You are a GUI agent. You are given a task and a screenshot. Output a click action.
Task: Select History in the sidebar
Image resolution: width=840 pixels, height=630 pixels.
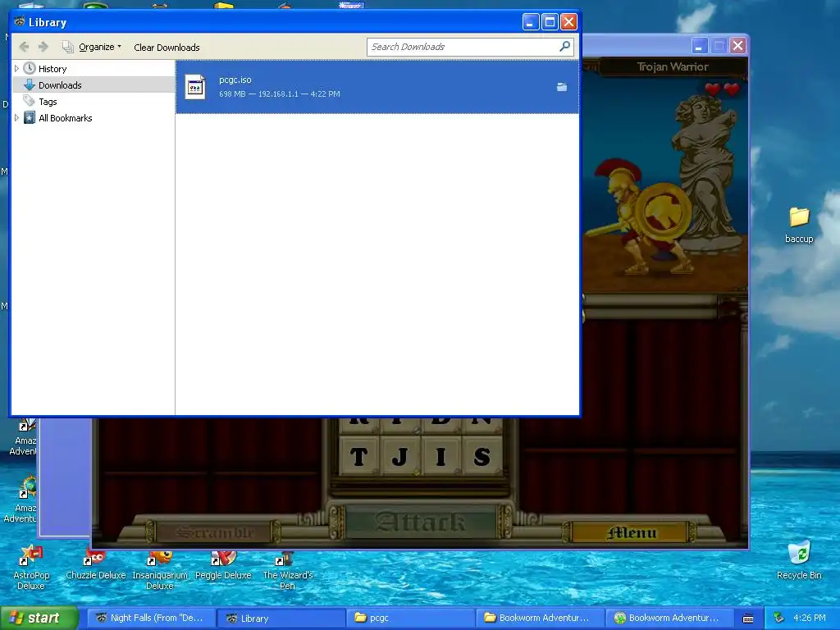tap(52, 69)
